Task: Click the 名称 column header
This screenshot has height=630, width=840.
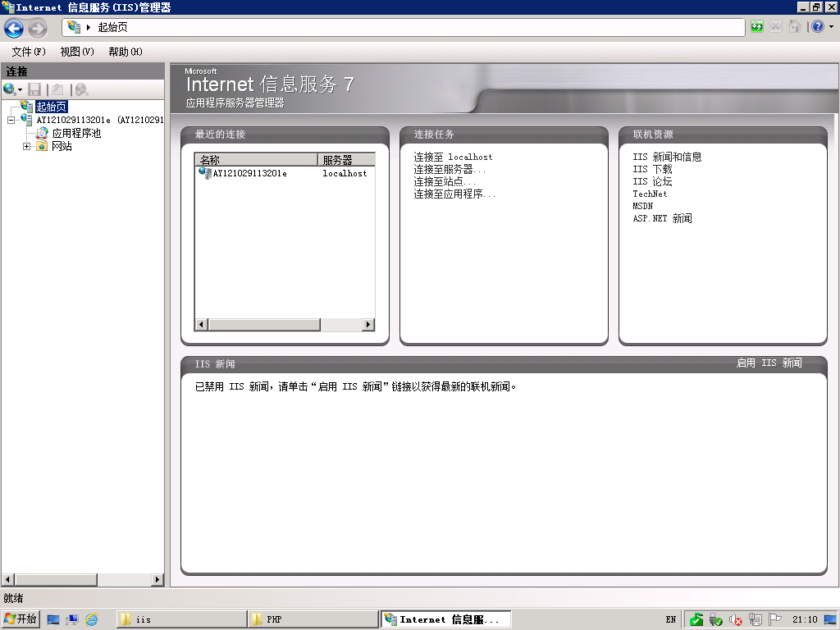Action: [256, 160]
